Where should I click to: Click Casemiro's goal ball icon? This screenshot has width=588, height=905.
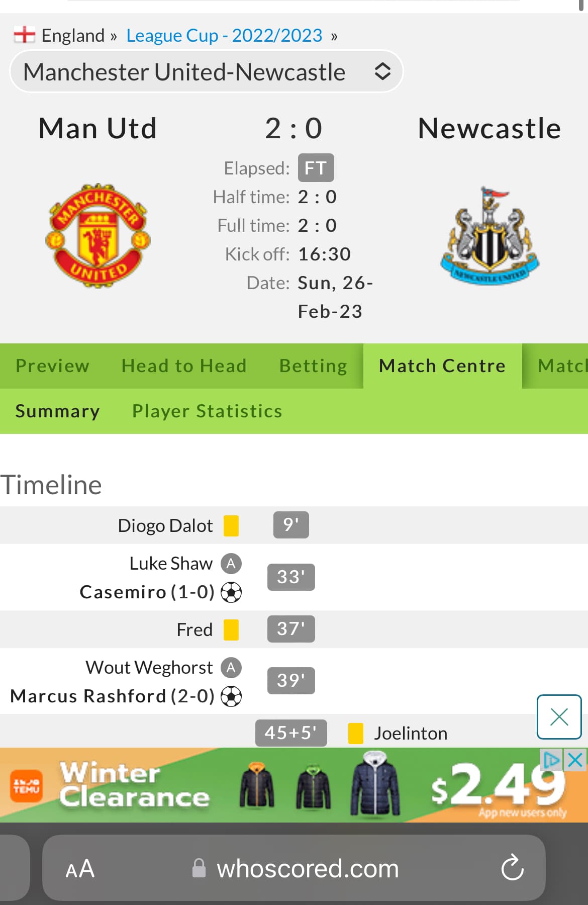click(231, 592)
